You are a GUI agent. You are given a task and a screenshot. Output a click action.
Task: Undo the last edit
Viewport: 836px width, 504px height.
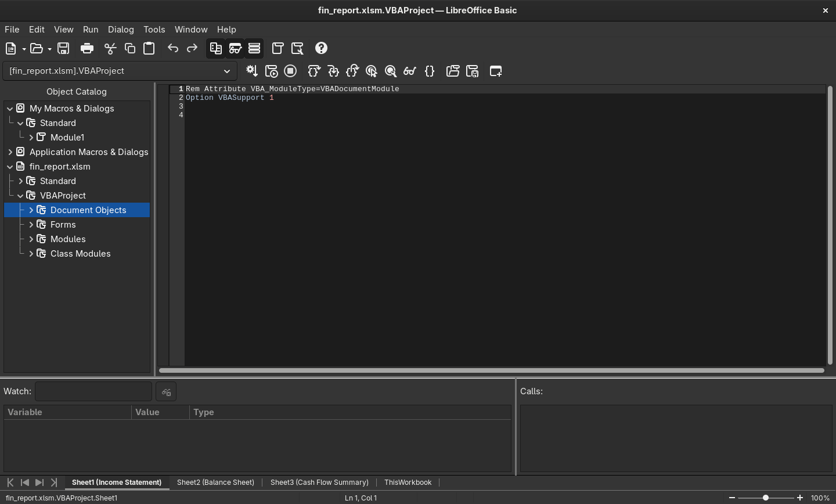pyautogui.click(x=173, y=48)
